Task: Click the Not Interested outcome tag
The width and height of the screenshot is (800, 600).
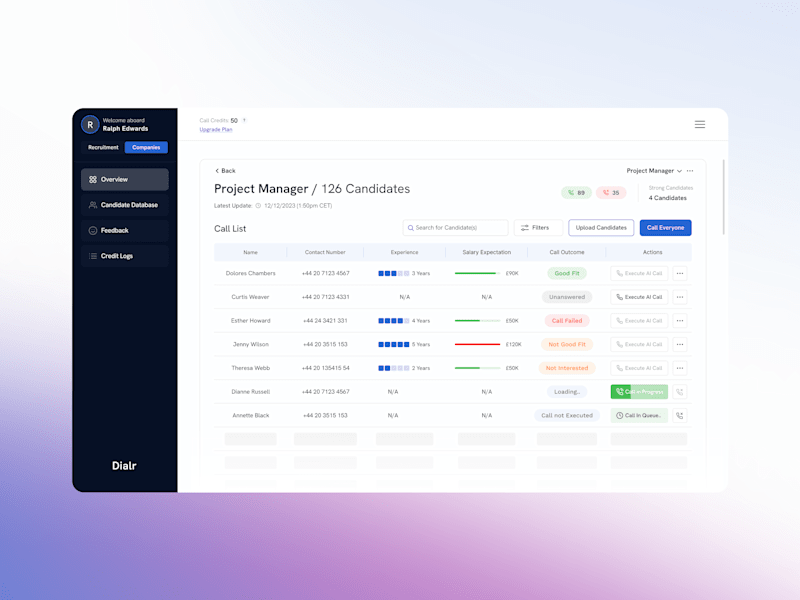Action: tap(567, 368)
